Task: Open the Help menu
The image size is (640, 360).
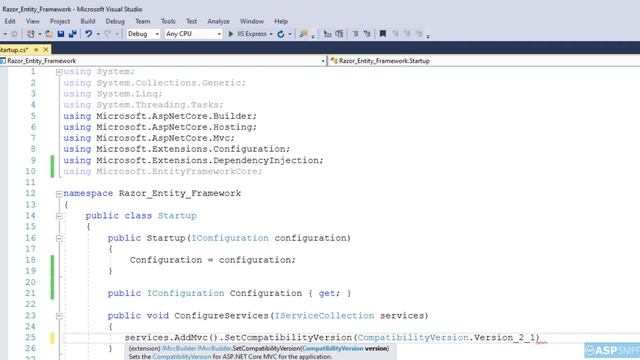Action: (x=281, y=21)
